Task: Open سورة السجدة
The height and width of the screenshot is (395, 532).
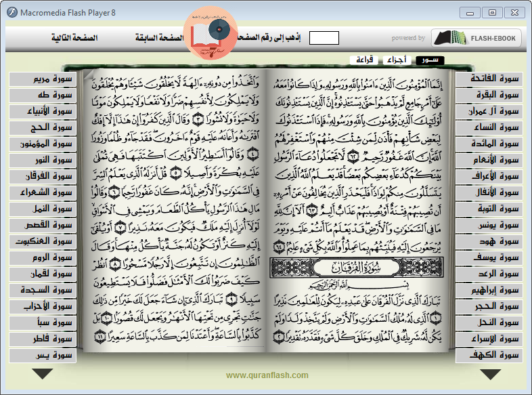Action: click(x=43, y=291)
